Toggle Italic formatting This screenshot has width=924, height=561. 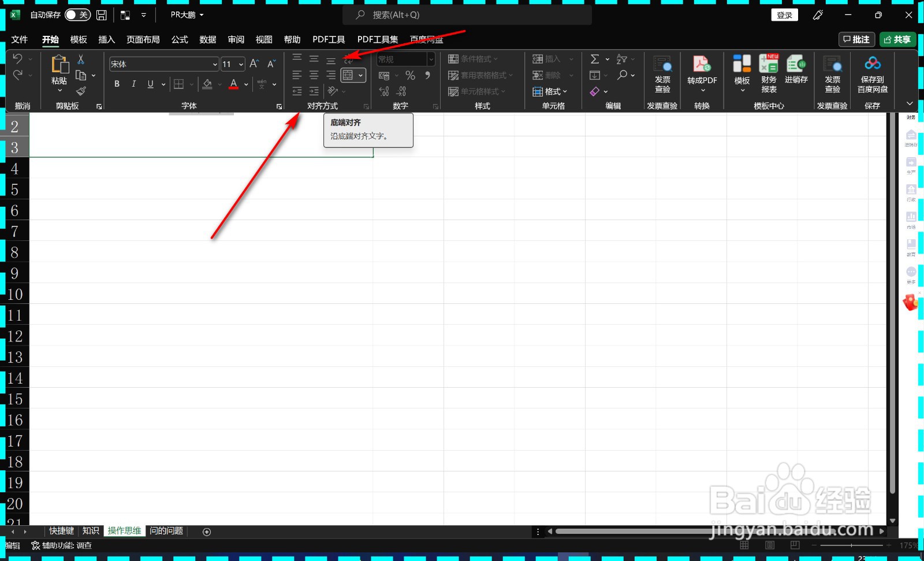click(133, 84)
